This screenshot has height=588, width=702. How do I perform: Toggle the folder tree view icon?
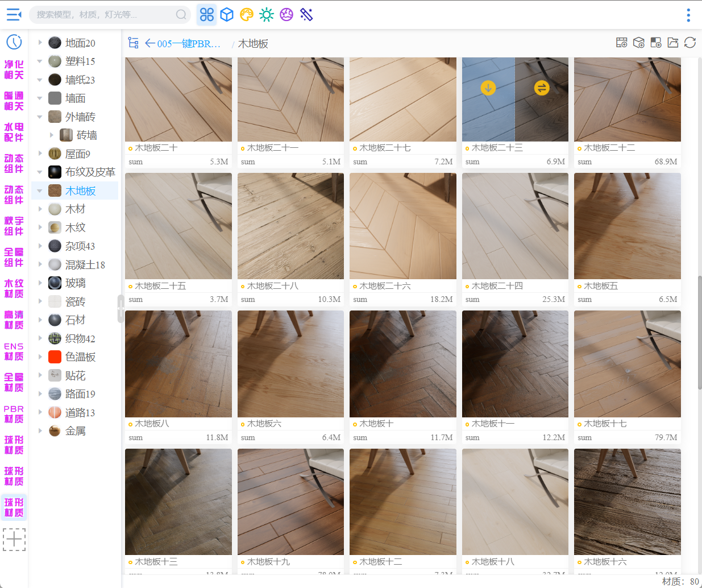134,43
